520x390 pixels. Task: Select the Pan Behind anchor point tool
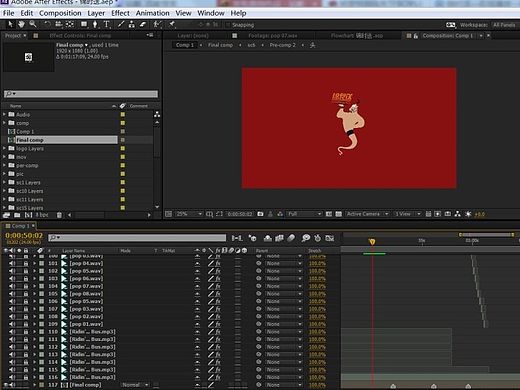[x=70, y=24]
